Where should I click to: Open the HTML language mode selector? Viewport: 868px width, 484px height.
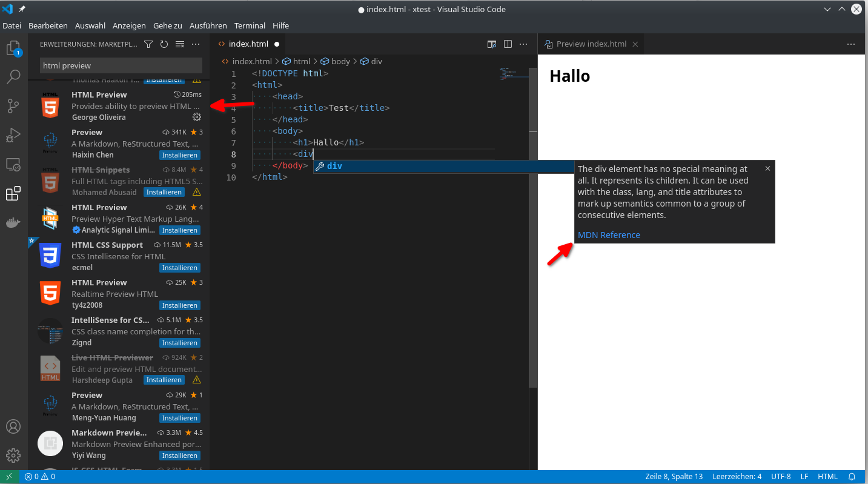[827, 477]
